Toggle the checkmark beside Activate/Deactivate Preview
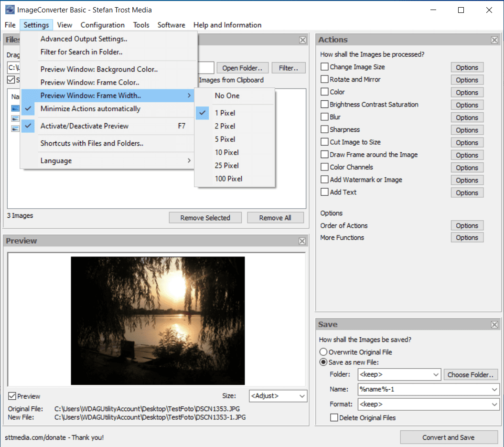The height and width of the screenshot is (447, 504). pyautogui.click(x=28, y=126)
